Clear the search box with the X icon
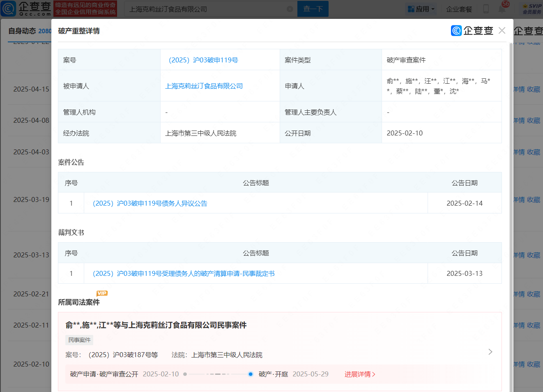Viewport: 543px width, 392px height. click(x=290, y=9)
